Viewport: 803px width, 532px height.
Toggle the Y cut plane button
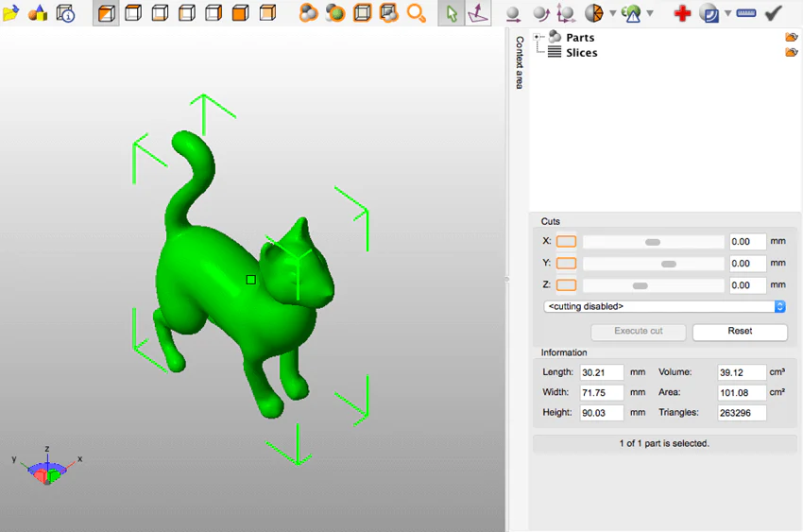[566, 264]
